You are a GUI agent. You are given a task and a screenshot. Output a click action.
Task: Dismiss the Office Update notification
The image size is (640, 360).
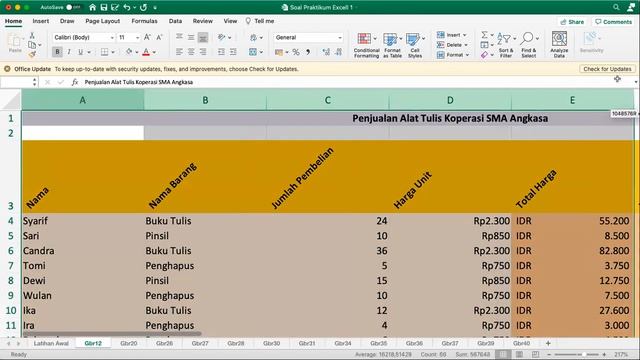[x=7, y=69]
